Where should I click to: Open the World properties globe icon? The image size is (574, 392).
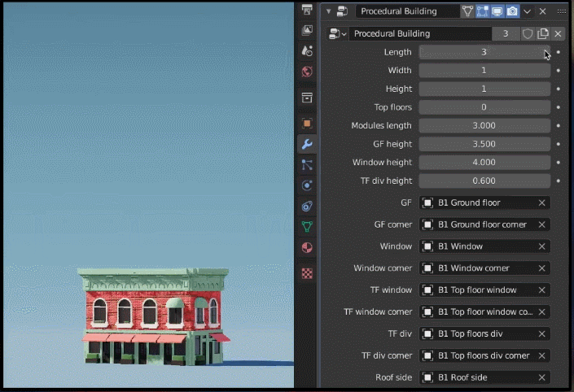click(x=307, y=72)
